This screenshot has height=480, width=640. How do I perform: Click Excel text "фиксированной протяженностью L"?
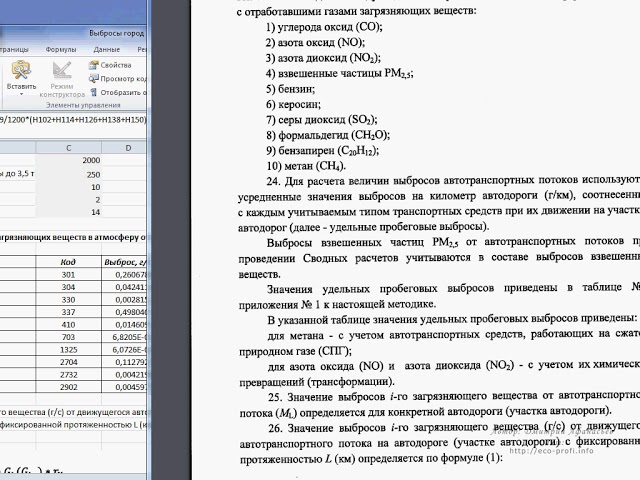click(x=69, y=425)
